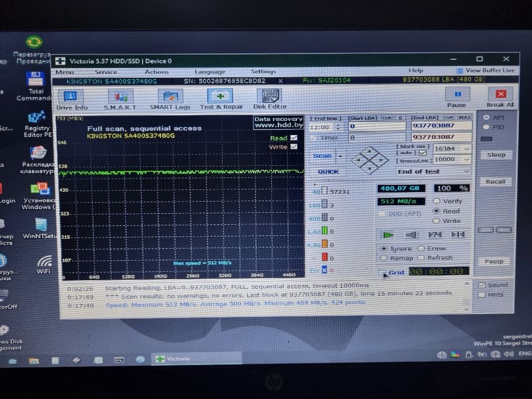Toggle the auto block size checkbox

coord(423,153)
